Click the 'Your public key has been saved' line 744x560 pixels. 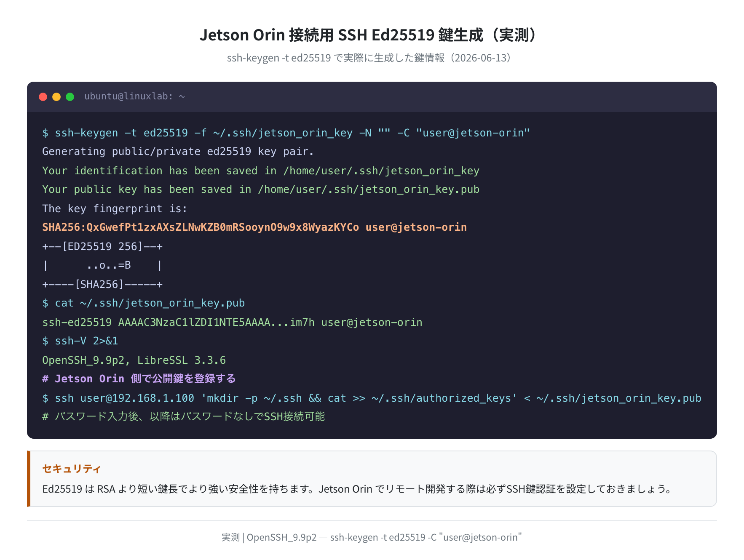pyautogui.click(x=261, y=189)
